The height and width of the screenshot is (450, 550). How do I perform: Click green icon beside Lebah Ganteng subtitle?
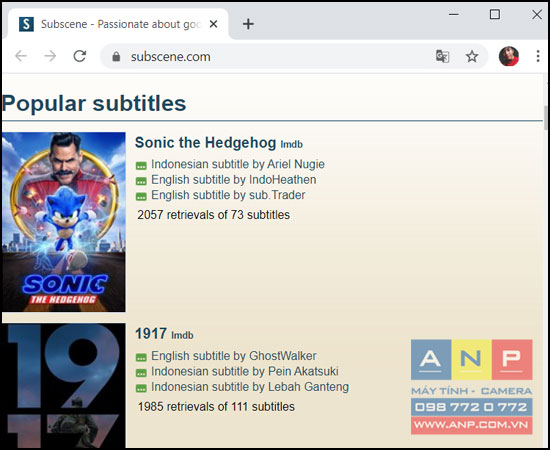[x=141, y=388]
